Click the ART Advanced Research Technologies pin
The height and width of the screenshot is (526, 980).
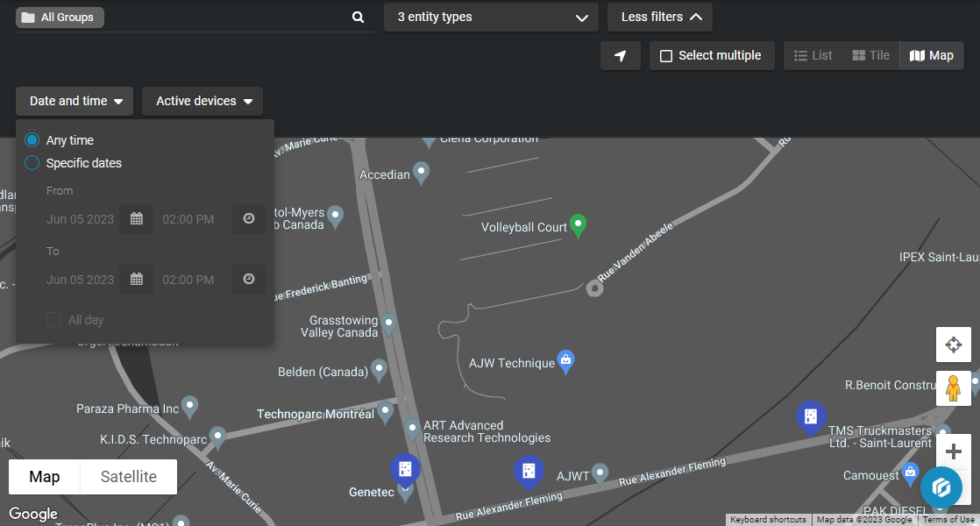[412, 430]
